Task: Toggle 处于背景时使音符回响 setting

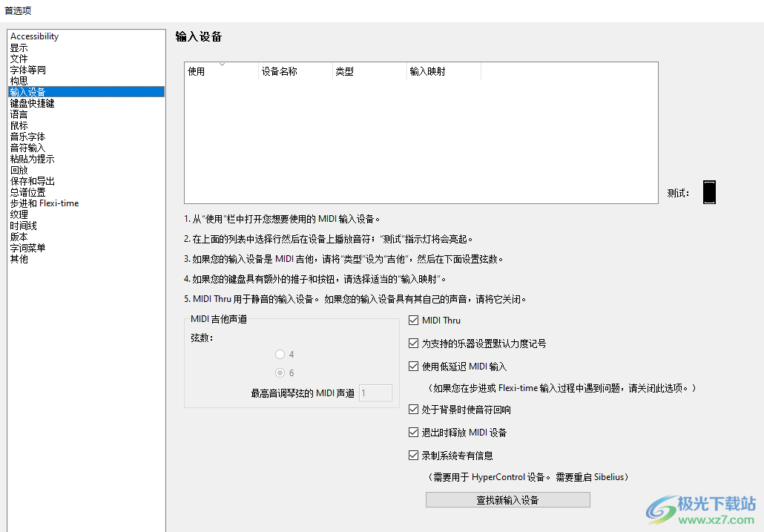Action: (414, 409)
